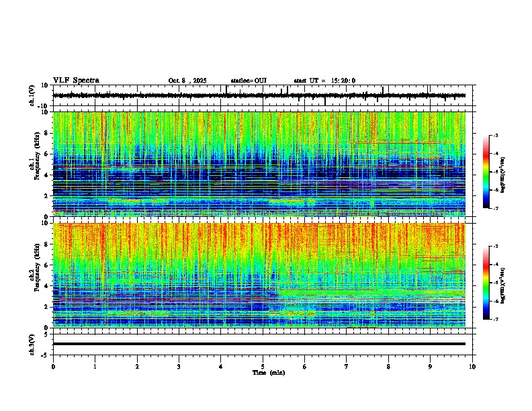
Task: Click the "-3" label on ch.1 color bar
Action: (496, 135)
